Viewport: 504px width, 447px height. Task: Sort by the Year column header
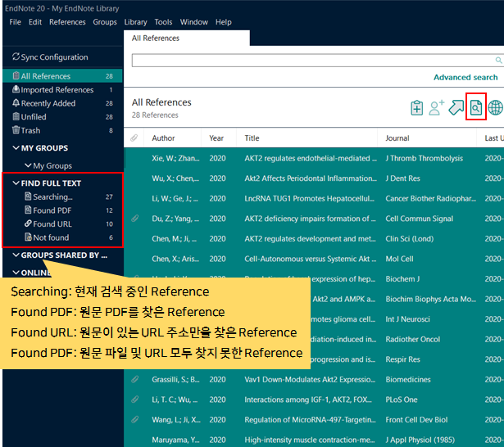click(x=216, y=138)
